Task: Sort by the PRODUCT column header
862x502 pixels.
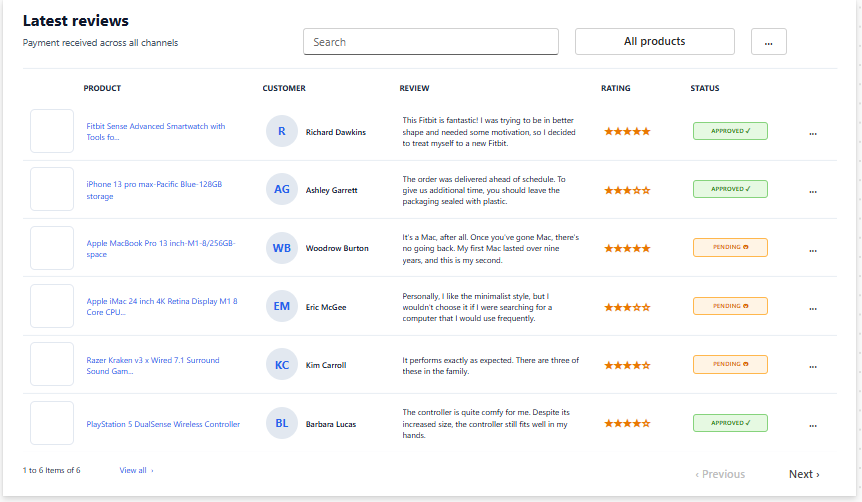Action: point(102,88)
